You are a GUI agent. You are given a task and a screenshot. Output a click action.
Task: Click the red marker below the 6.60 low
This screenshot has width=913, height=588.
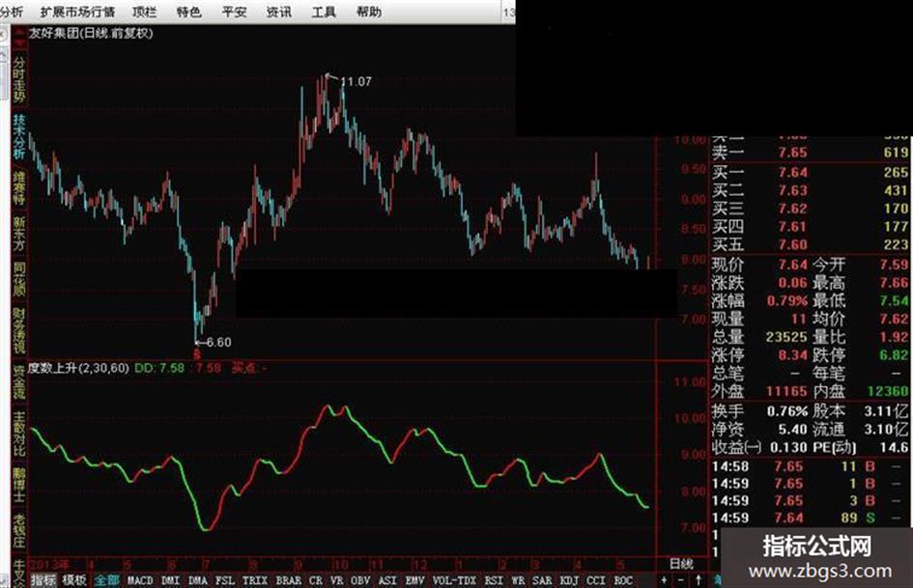(197, 354)
